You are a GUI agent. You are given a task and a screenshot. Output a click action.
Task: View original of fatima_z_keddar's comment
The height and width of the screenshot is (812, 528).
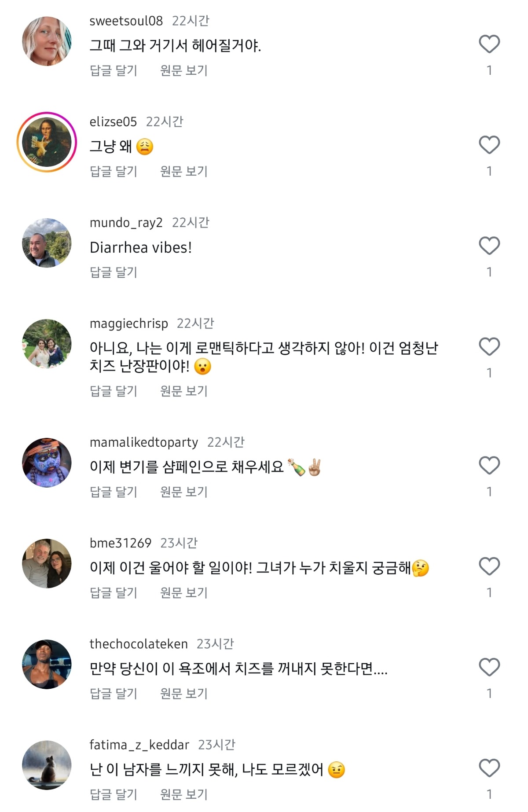click(x=184, y=794)
